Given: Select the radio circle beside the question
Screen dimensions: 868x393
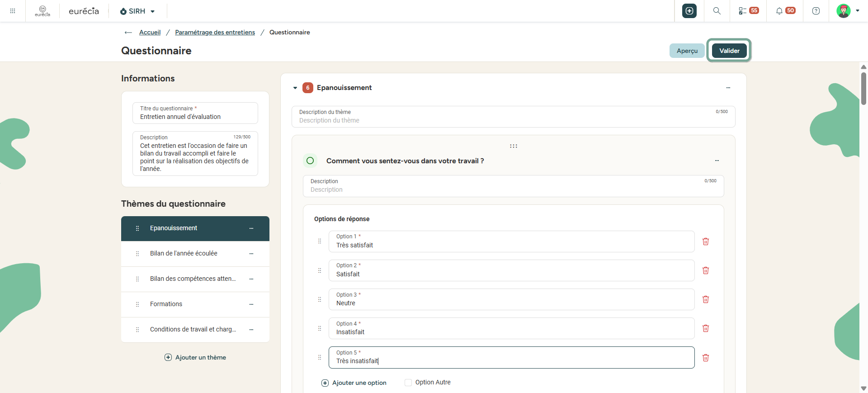Looking at the screenshot, I should click(310, 161).
